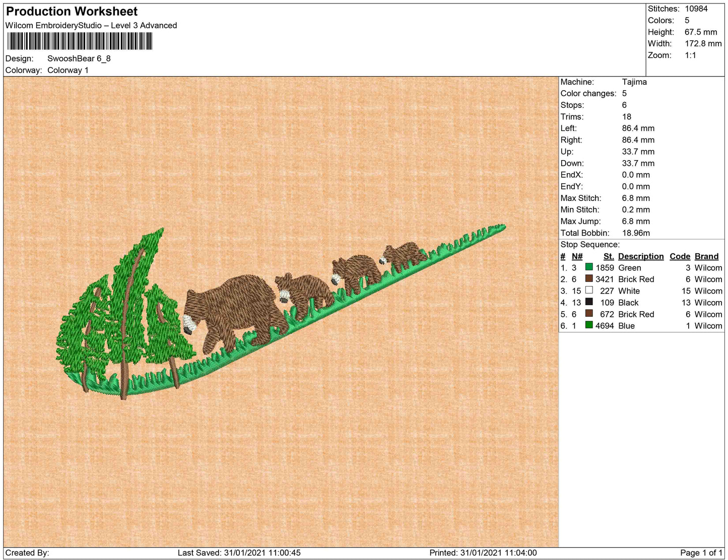Click the design name SwooshBear 6_8

click(79, 58)
